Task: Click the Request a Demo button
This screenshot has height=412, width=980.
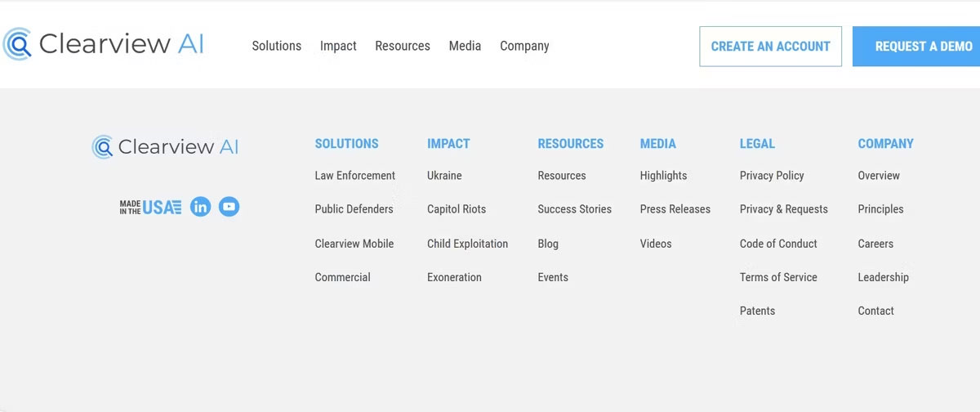Action: pos(916,47)
